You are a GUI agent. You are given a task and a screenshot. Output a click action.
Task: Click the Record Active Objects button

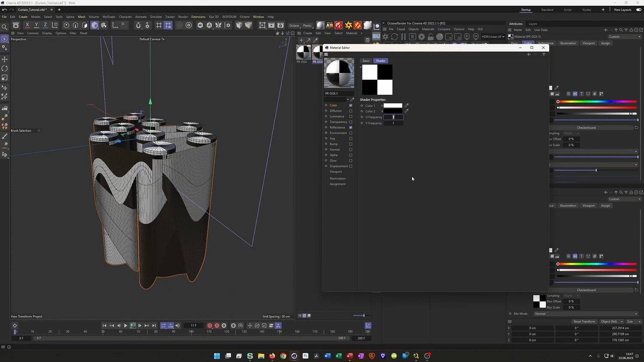tap(210, 326)
